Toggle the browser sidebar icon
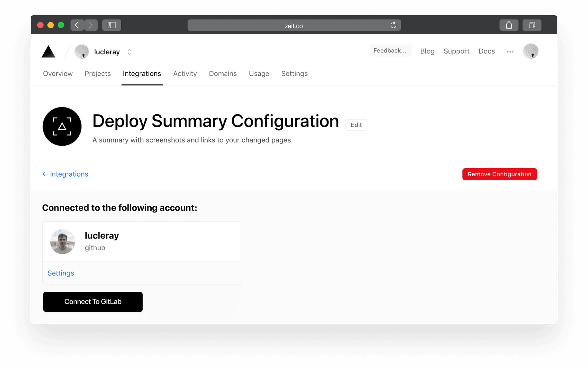The width and height of the screenshot is (588, 370). (111, 25)
